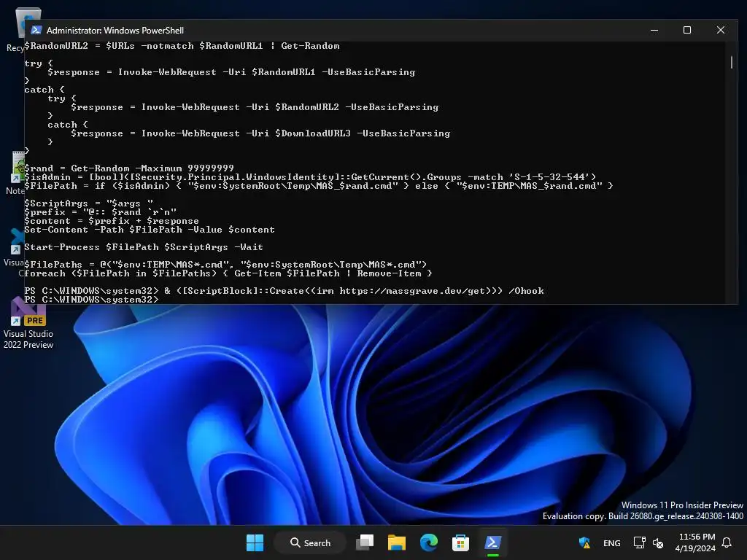The width and height of the screenshot is (747, 560).
Task: Click the line using $DownloadURL3
Action: click(x=260, y=133)
